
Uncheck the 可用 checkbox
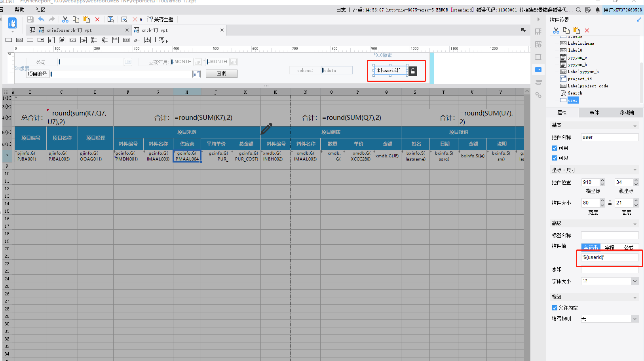click(x=555, y=148)
